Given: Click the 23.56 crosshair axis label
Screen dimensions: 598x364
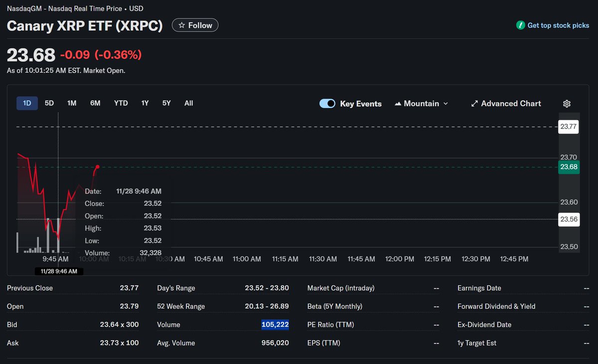Looking at the screenshot, I should coord(569,219).
